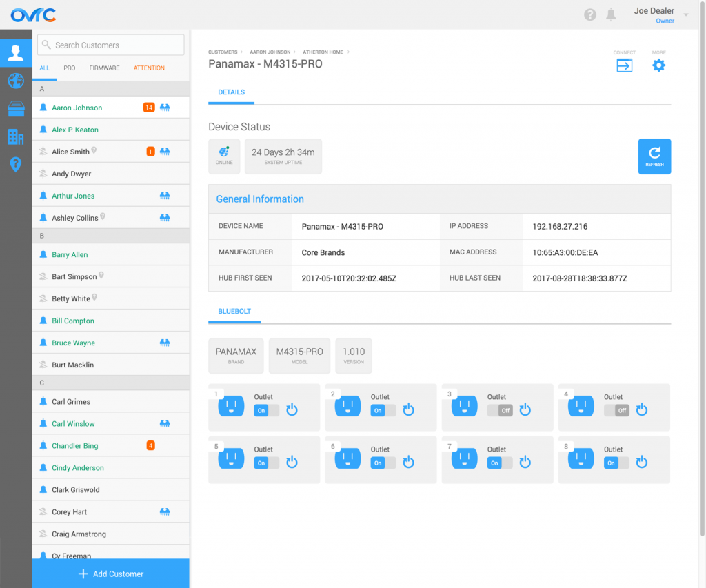This screenshot has height=588, width=706.
Task: Power cycle Outlet 7
Action: click(525, 462)
